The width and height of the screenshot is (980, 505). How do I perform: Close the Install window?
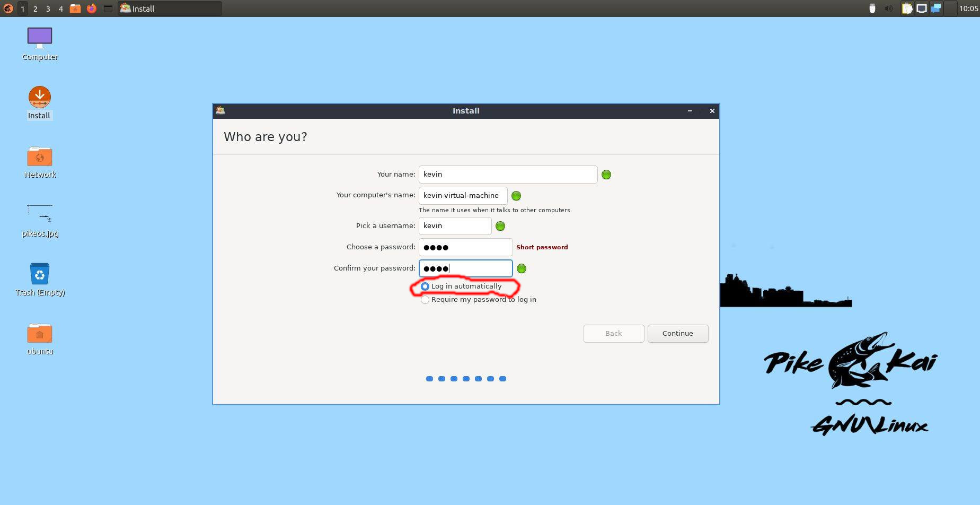[x=712, y=111]
